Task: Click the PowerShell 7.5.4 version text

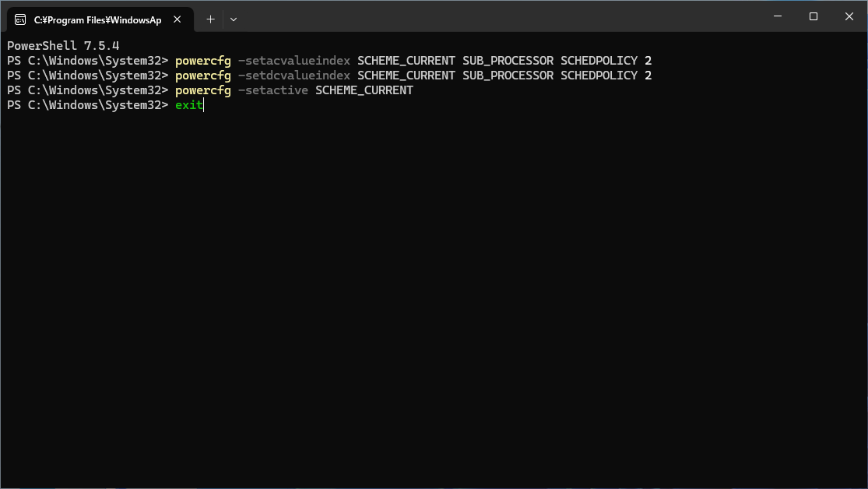Action: click(63, 46)
